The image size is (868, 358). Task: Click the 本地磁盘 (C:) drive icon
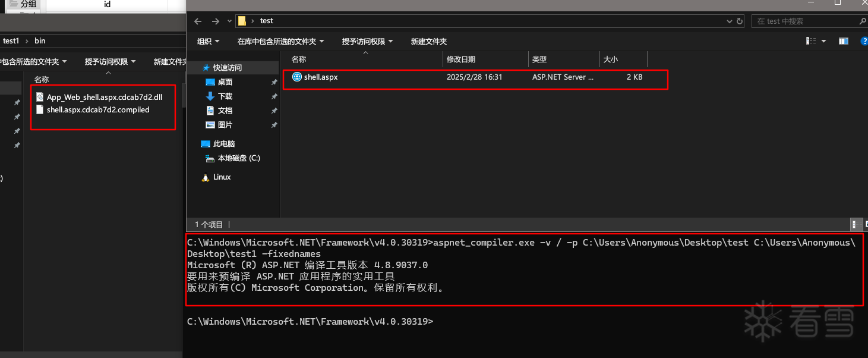pos(210,158)
